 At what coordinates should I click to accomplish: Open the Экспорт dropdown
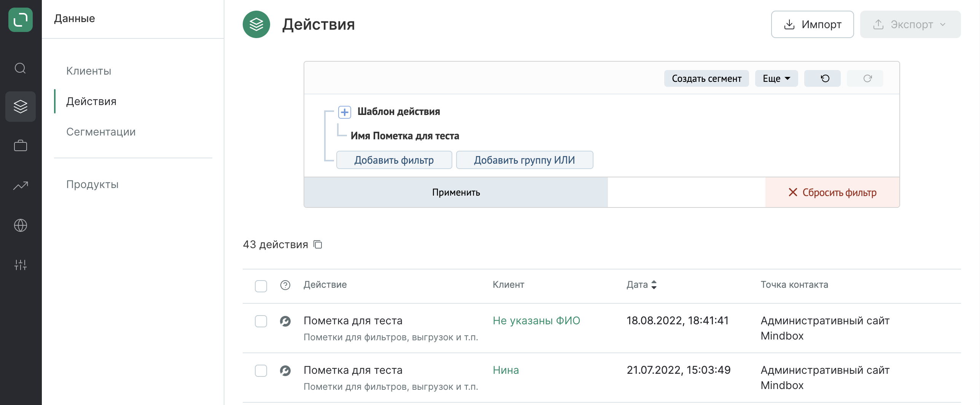coord(910,24)
